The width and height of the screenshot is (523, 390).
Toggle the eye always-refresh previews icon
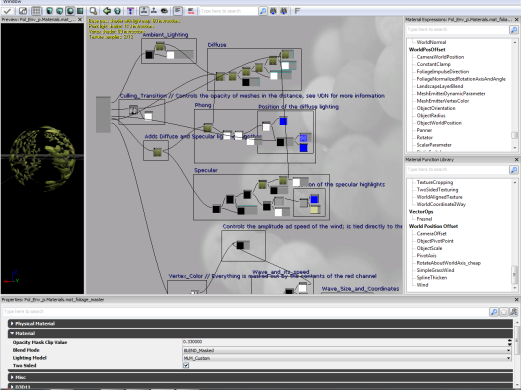tap(164, 11)
